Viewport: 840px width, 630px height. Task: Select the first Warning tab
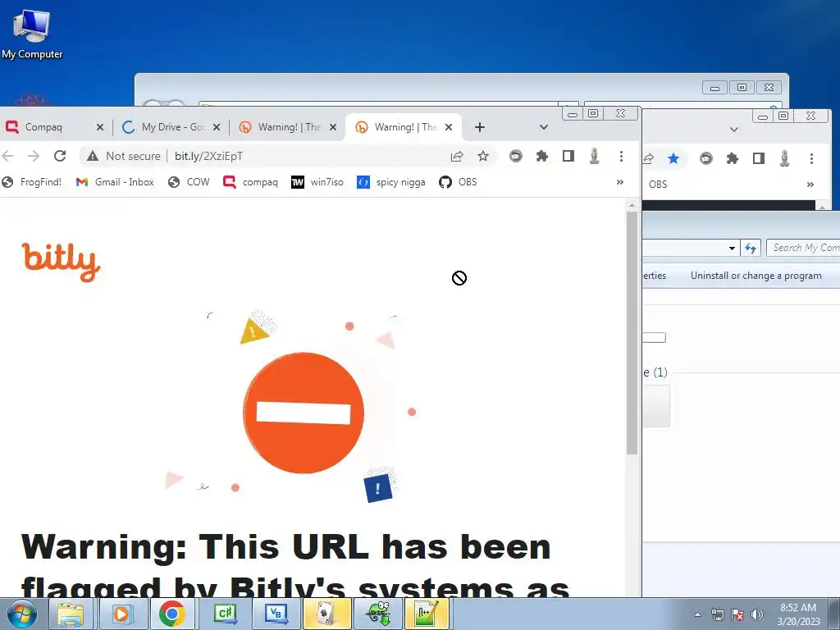pyautogui.click(x=288, y=127)
